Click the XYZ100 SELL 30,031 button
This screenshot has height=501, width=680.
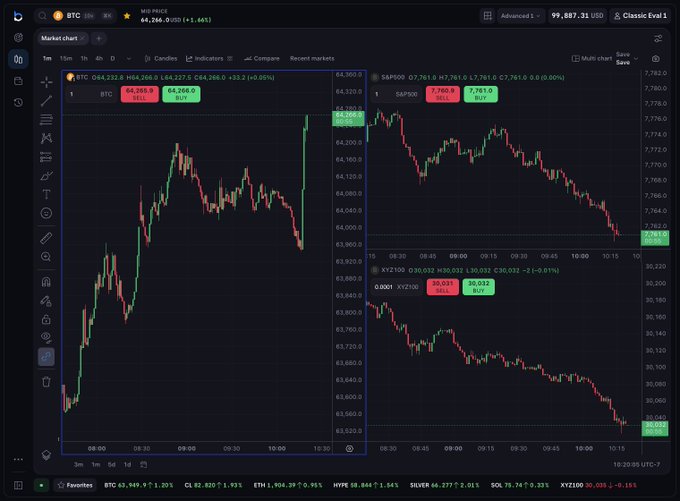click(x=442, y=287)
